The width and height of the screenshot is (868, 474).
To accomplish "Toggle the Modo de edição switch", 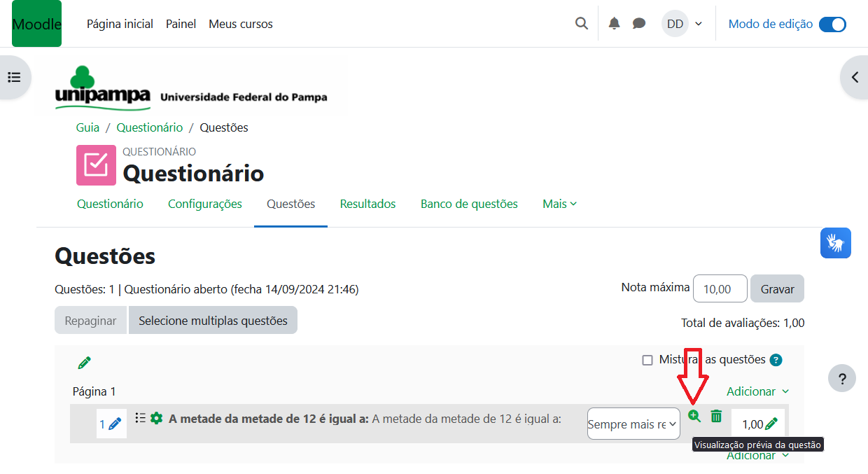I will pyautogui.click(x=832, y=25).
